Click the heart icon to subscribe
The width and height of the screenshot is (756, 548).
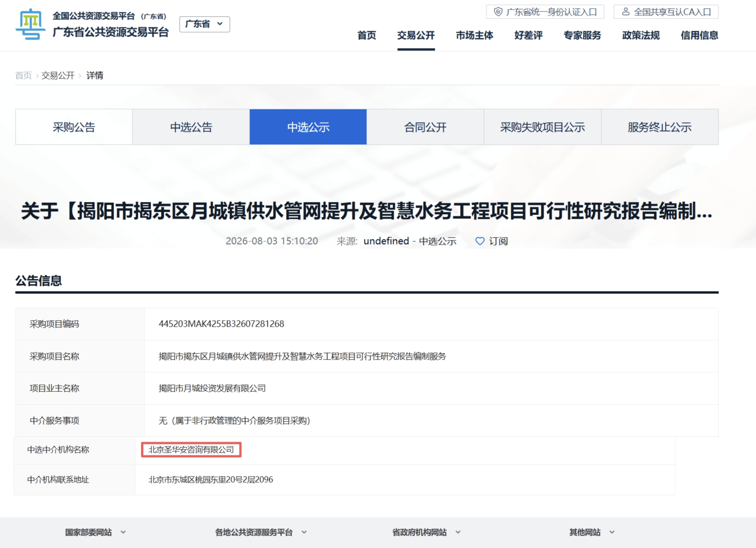[480, 241]
